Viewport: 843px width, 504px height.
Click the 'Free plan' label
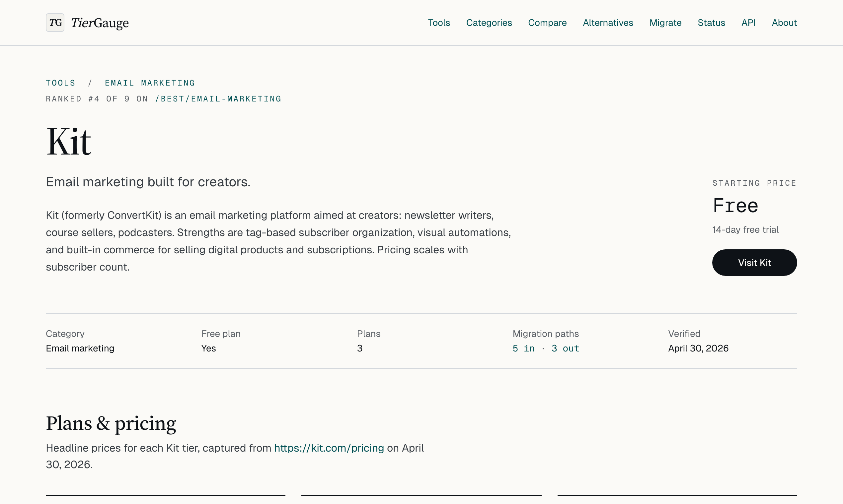tap(221, 334)
